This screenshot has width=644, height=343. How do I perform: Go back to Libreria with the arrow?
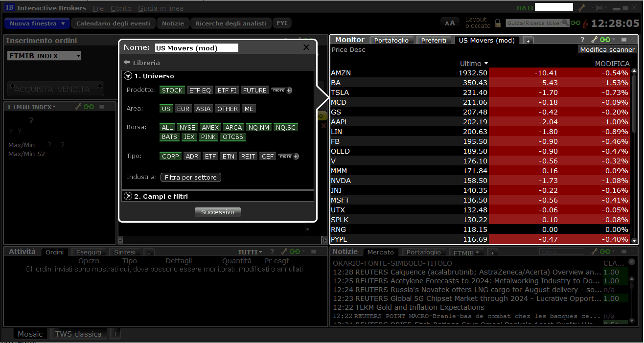(127, 63)
